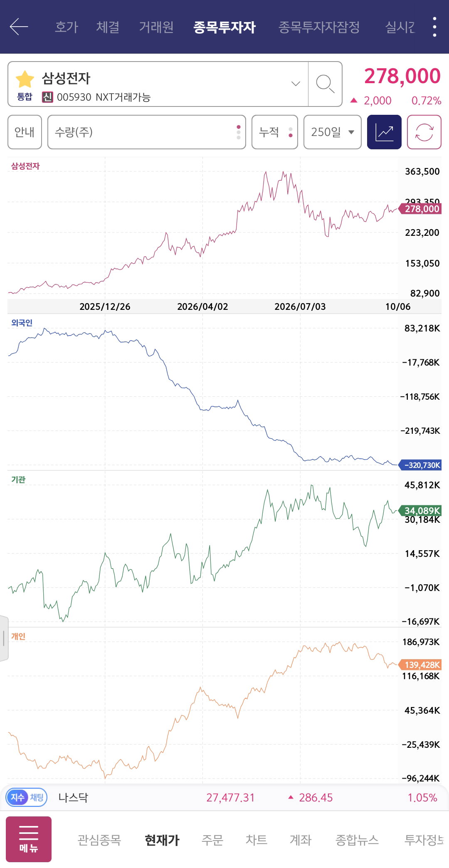Tap the back arrow icon

[x=19, y=27]
